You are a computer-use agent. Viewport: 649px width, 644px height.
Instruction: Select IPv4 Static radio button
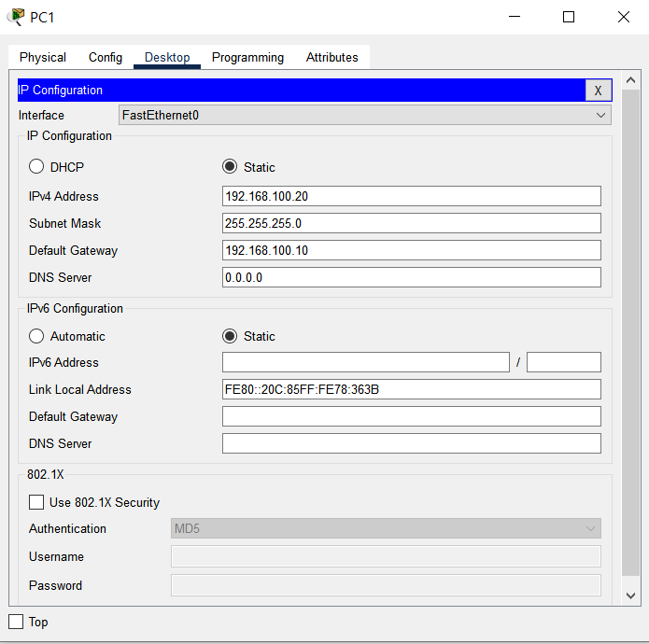point(230,167)
